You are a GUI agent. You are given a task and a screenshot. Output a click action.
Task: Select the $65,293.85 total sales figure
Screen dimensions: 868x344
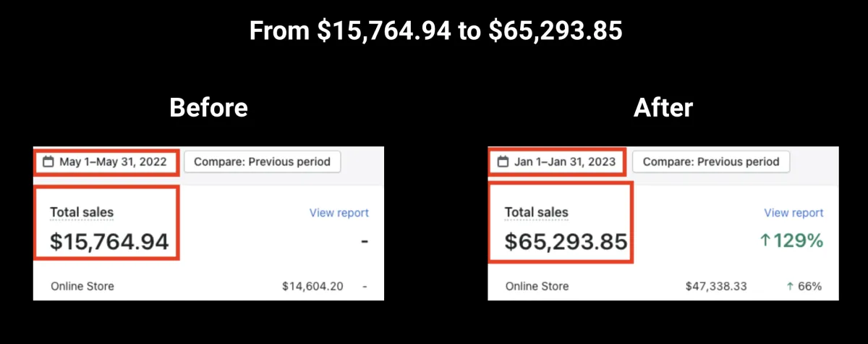pyautogui.click(x=566, y=242)
